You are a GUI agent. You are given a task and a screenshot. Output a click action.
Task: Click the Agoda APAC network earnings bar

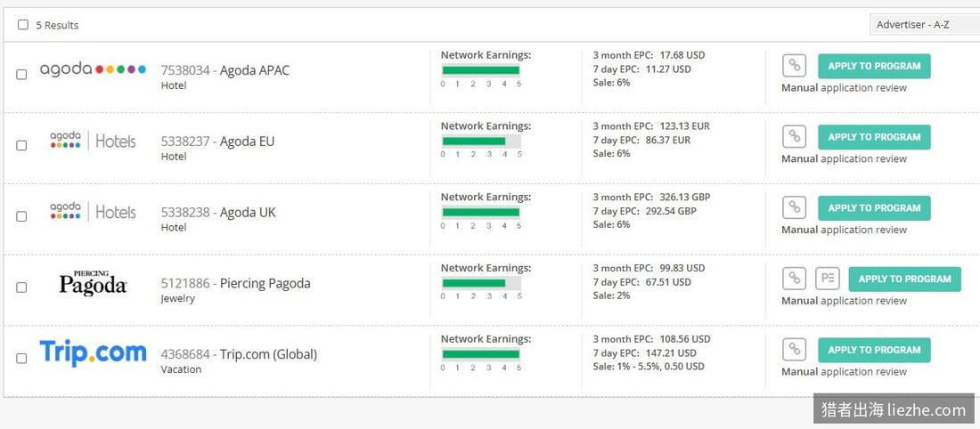[x=480, y=70]
